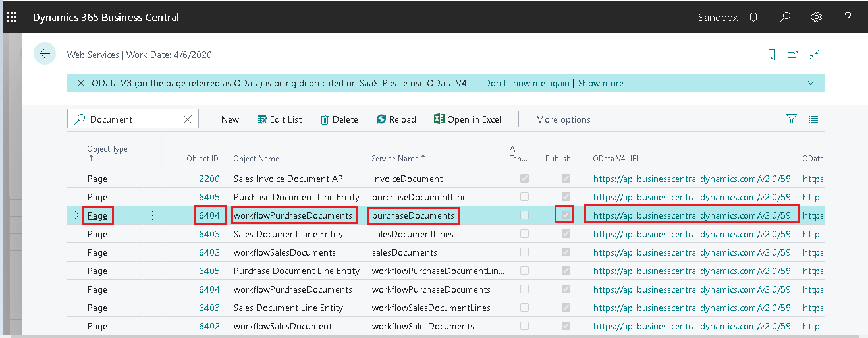
Task: Expand the notification chevron
Action: pyautogui.click(x=811, y=83)
